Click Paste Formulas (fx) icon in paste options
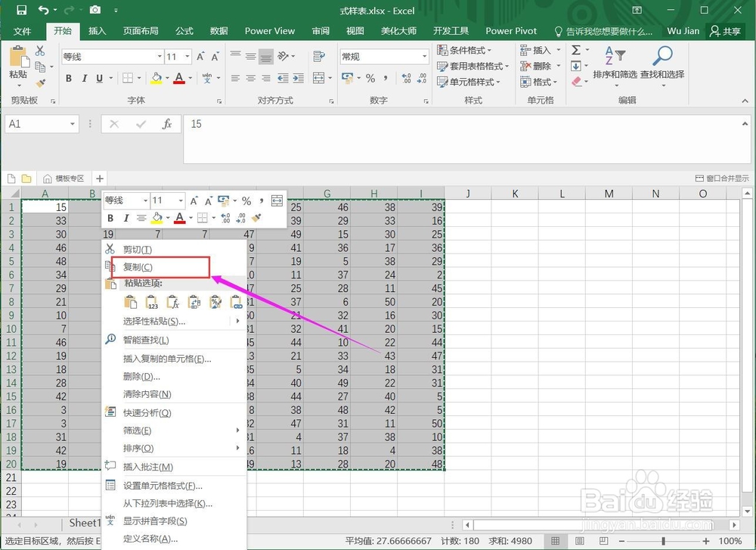This screenshot has height=550, width=756. [x=172, y=302]
